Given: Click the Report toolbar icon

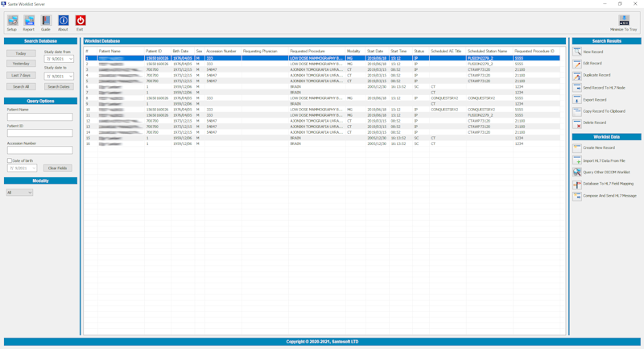Looking at the screenshot, I should [x=29, y=21].
